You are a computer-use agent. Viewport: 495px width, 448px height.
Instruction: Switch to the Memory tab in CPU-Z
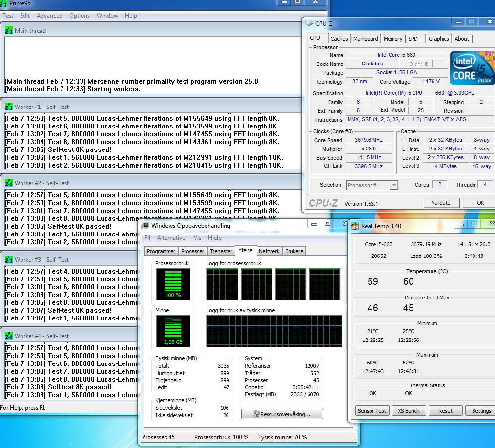393,39
